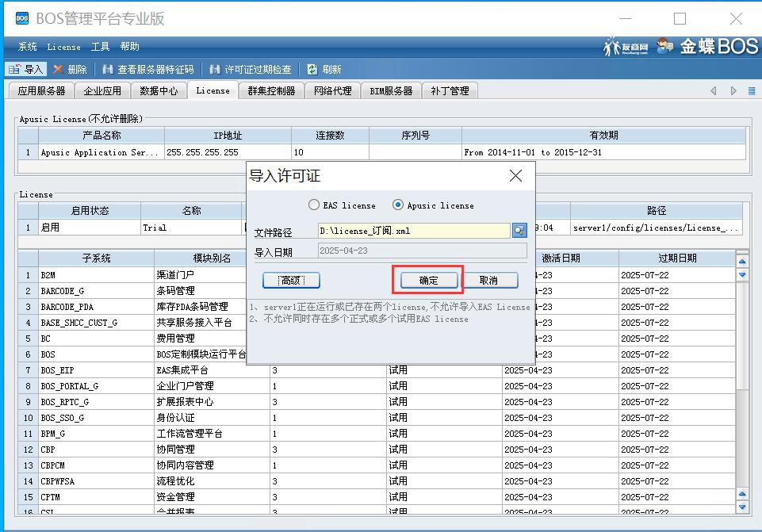Click the 资金管理 module alias cell

[x=212, y=497]
